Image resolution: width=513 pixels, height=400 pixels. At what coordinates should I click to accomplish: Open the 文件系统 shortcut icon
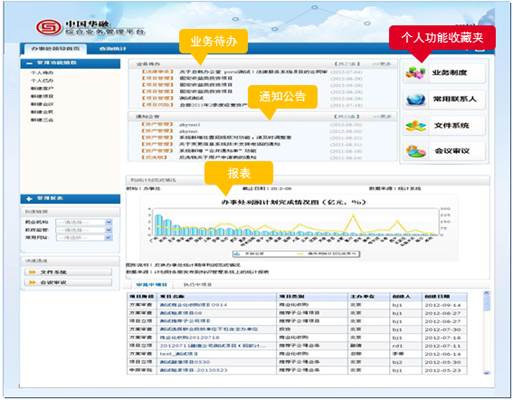416,126
